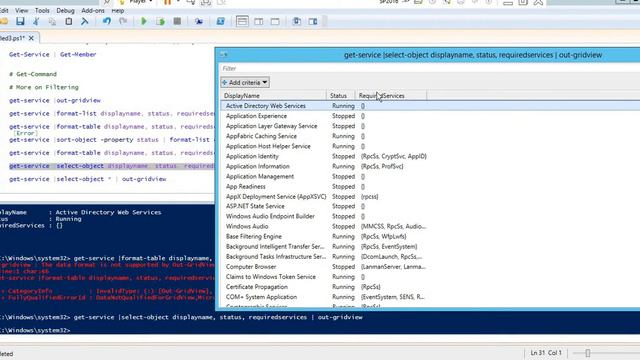Click the console prompt at the bottom line
The height and width of the screenshot is (360, 640).
click(x=35, y=330)
